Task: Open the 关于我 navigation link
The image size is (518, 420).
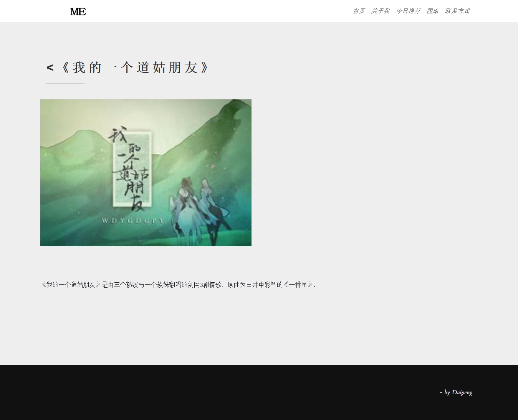Action: (x=380, y=11)
